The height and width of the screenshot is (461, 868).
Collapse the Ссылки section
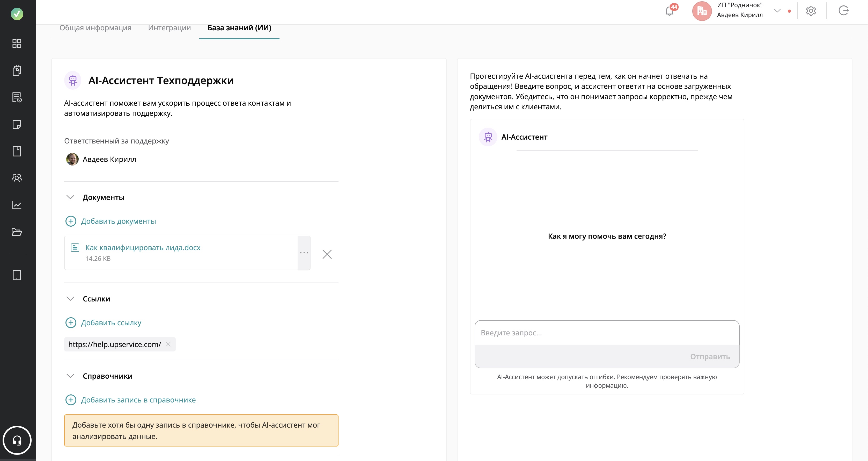coord(70,299)
